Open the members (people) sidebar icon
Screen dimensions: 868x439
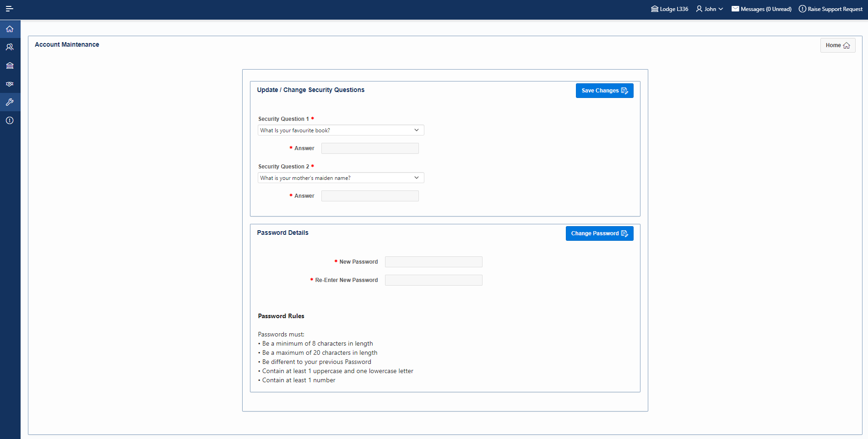tap(10, 47)
